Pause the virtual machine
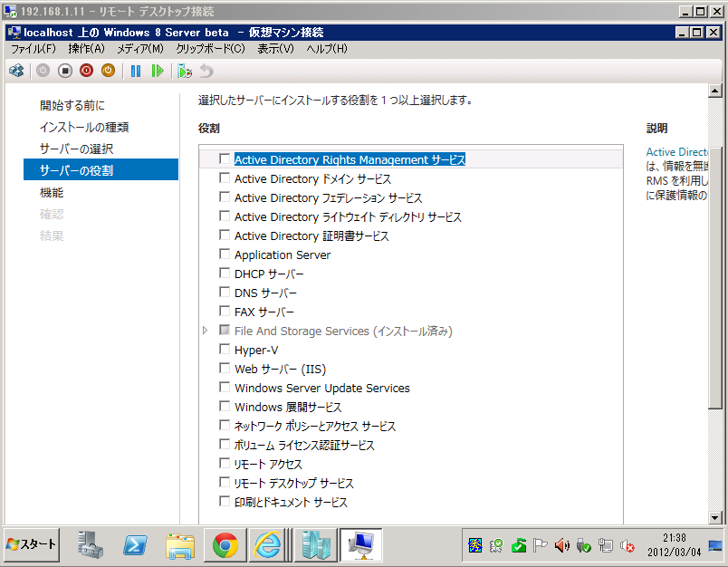The image size is (728, 567). tap(136, 71)
